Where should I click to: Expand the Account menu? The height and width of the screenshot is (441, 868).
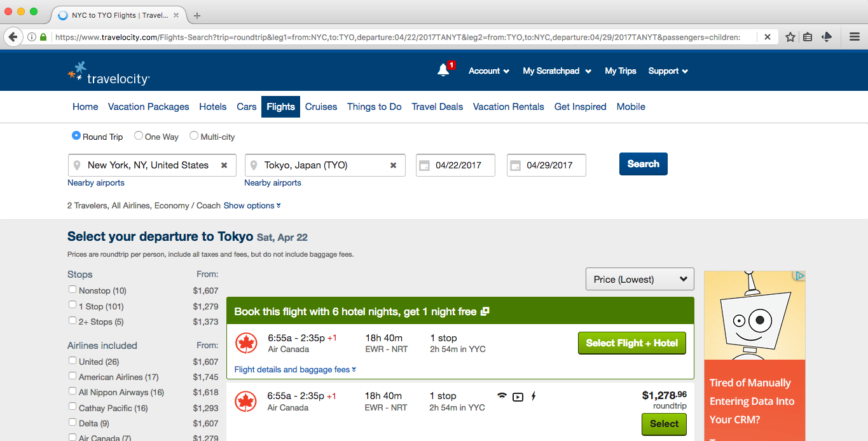click(488, 71)
